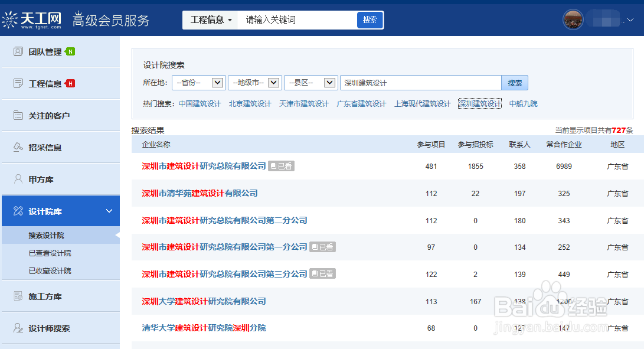Click hot search 中国建筑设计
Screen dimensions: 644x349
[x=200, y=103]
